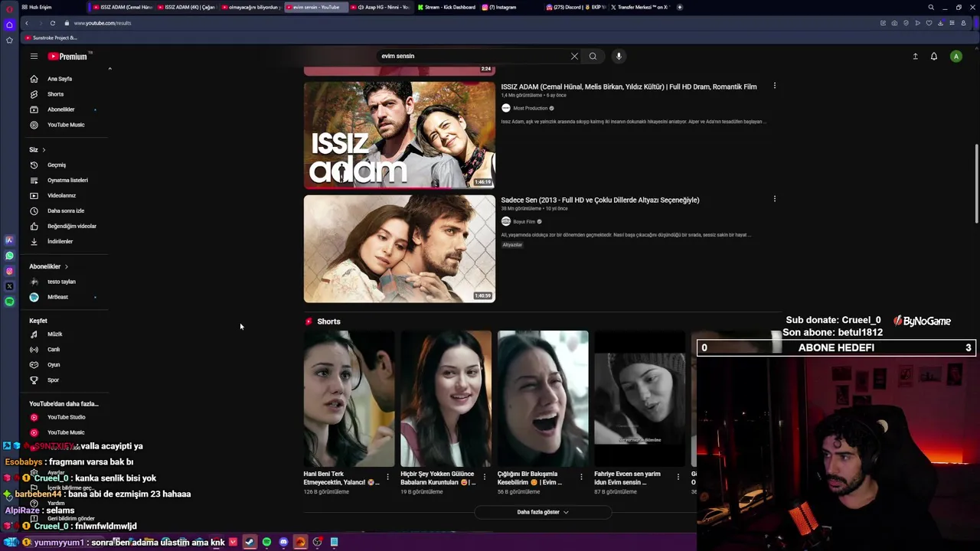Open Steam from the taskbar
The height and width of the screenshot is (551, 980).
(x=250, y=542)
